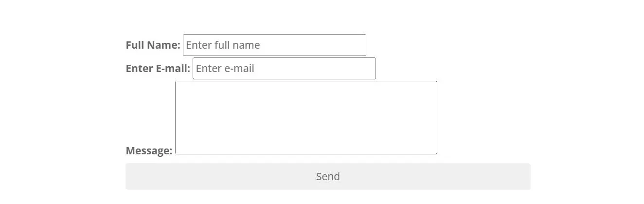
Task: Submit the contact form with Send
Action: (x=328, y=176)
